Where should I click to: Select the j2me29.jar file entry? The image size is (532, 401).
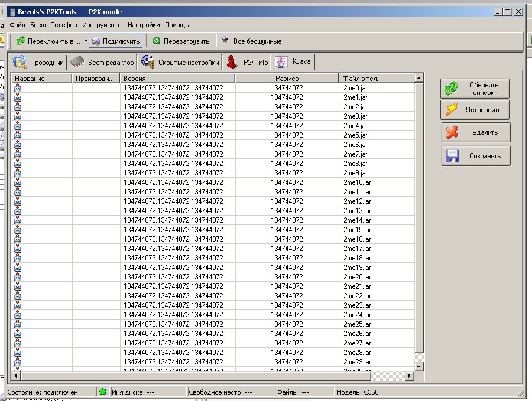click(x=356, y=361)
